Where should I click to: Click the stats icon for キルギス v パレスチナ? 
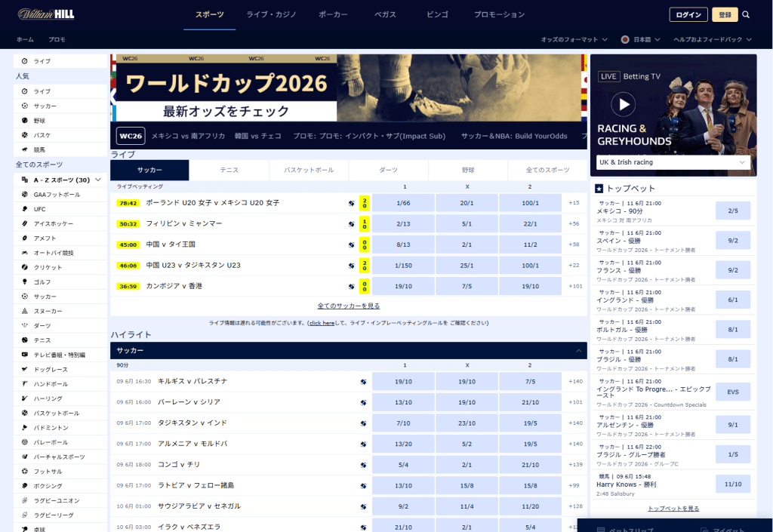click(x=363, y=382)
